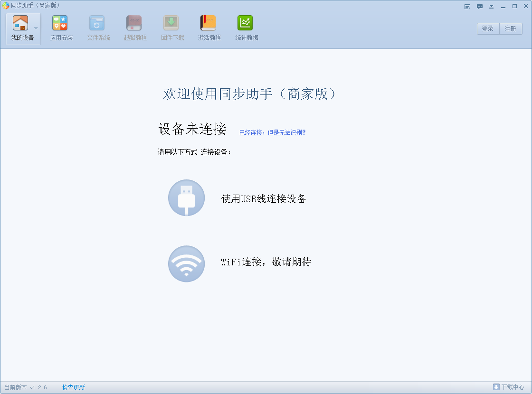Click the 同步助手 app logo in title bar
Viewport: 532px width, 394px height.
coord(6,5)
